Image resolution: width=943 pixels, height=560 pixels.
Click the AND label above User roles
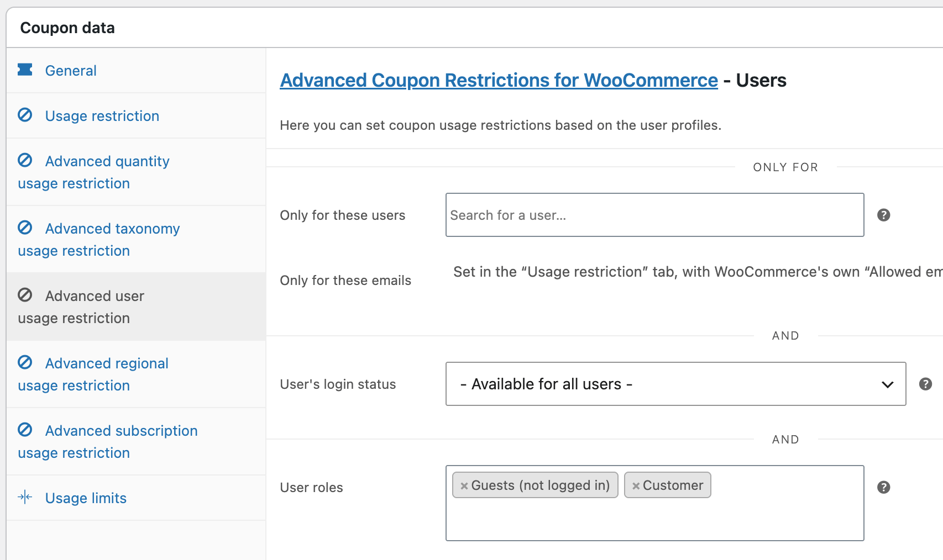tap(785, 440)
